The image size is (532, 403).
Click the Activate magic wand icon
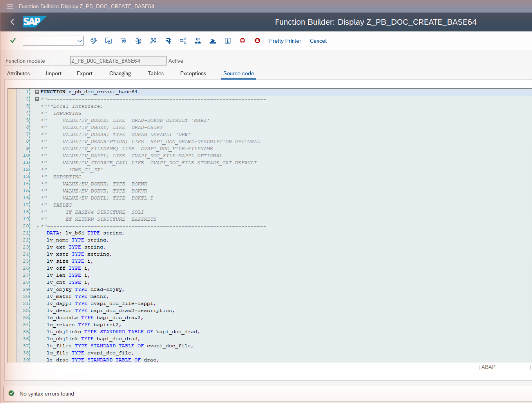(153, 41)
